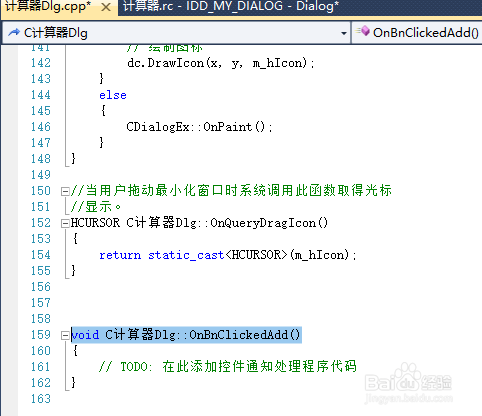The image size is (482, 416).
Task: Click the opening brace on line 160
Action: click(75, 350)
